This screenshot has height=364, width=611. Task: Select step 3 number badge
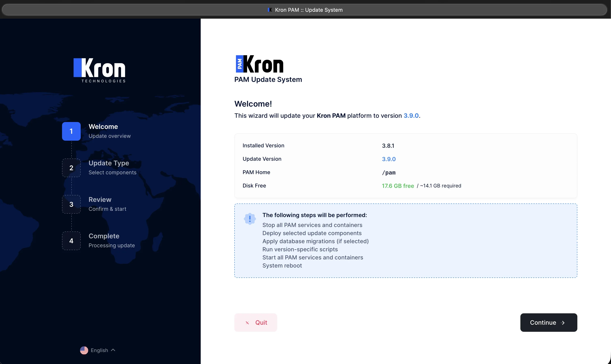[71, 204]
